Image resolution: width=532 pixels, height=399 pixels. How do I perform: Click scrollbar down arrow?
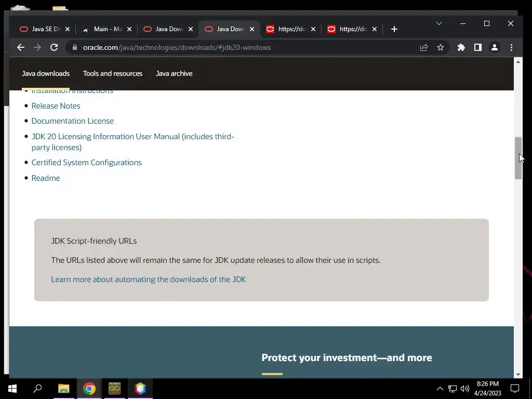(518, 375)
